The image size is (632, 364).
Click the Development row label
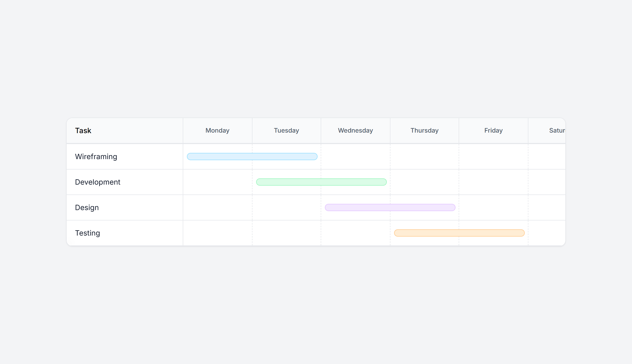[98, 182]
